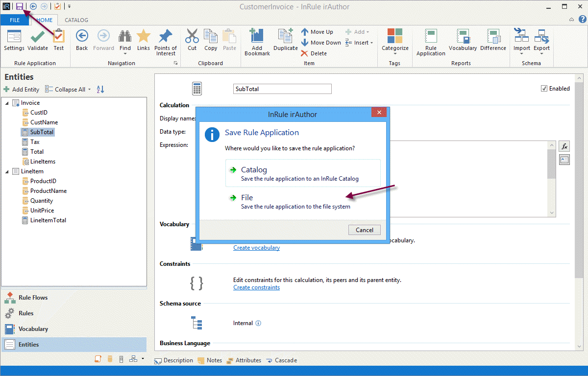Image resolution: width=588 pixels, height=376 pixels.
Task: Click Cancel in Save Rule Application dialog
Action: pos(364,230)
